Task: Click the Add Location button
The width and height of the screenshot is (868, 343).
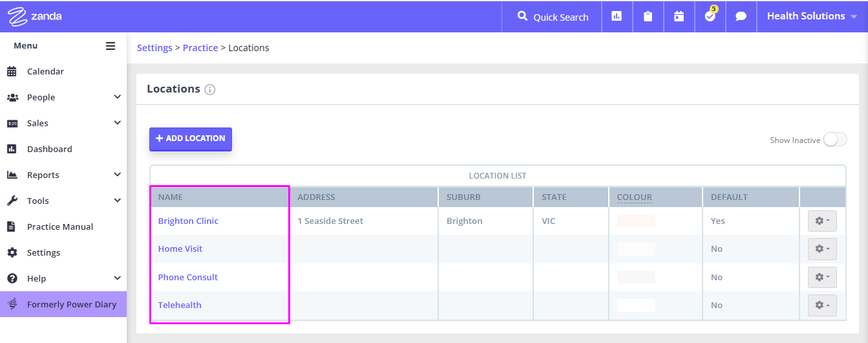Action: point(191,138)
